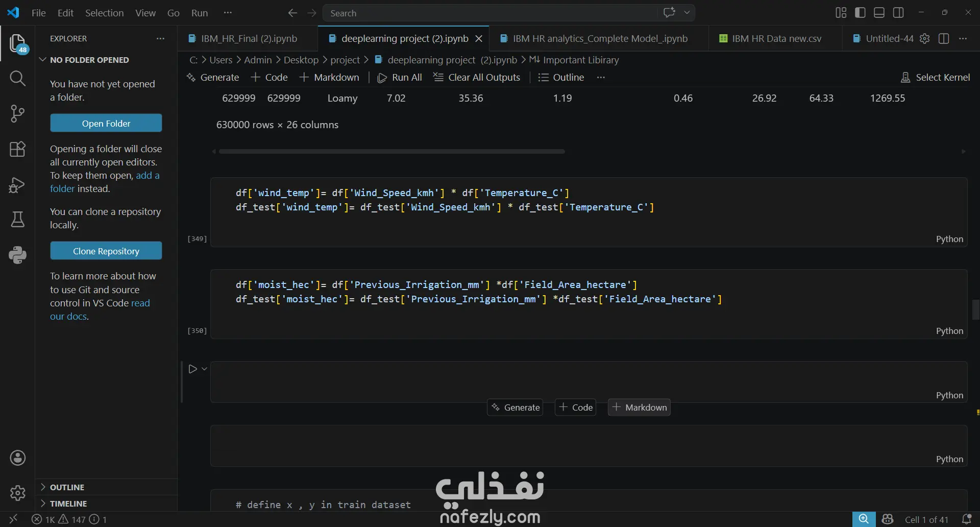The height and width of the screenshot is (527, 980).
Task: Open the Accounts menu icon
Action: (x=18, y=458)
